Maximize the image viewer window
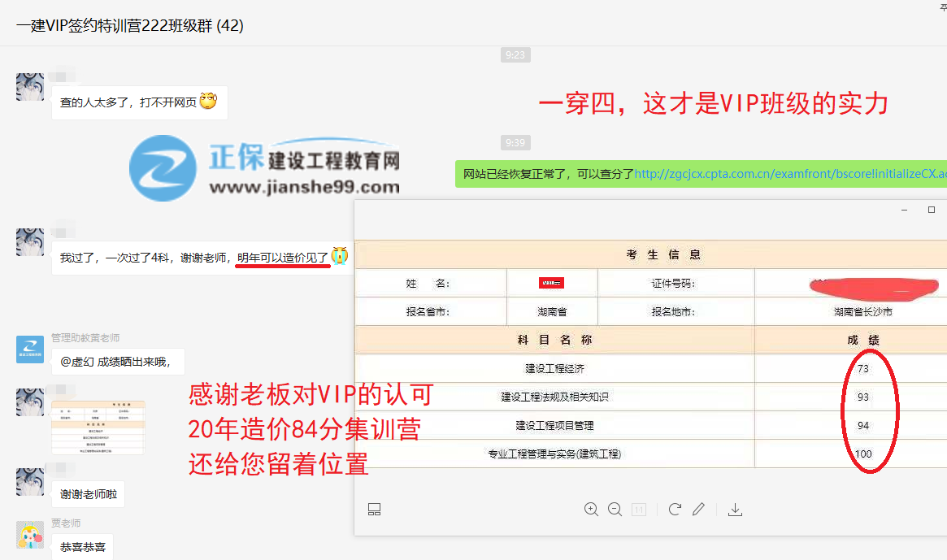The image size is (947, 560). tap(932, 210)
